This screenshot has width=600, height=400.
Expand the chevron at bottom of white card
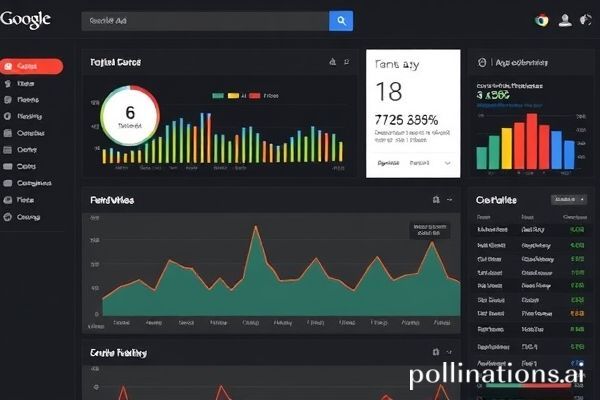447,162
